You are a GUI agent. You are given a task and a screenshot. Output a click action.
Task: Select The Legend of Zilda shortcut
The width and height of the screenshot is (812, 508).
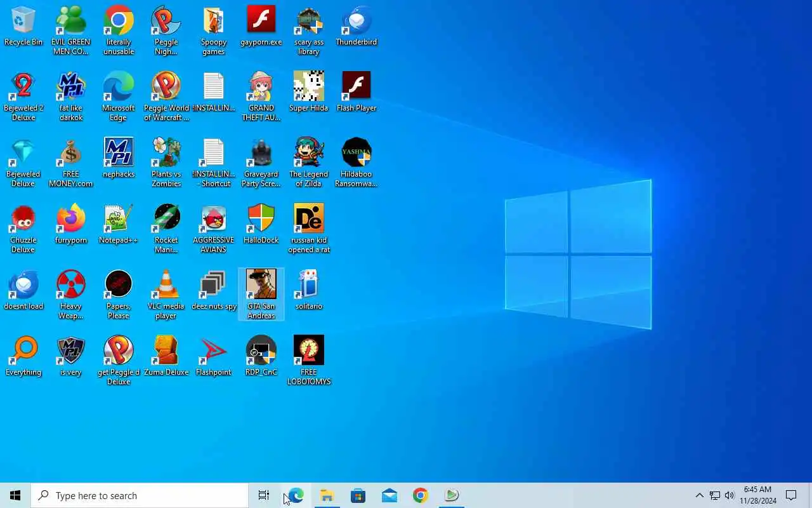tap(309, 163)
